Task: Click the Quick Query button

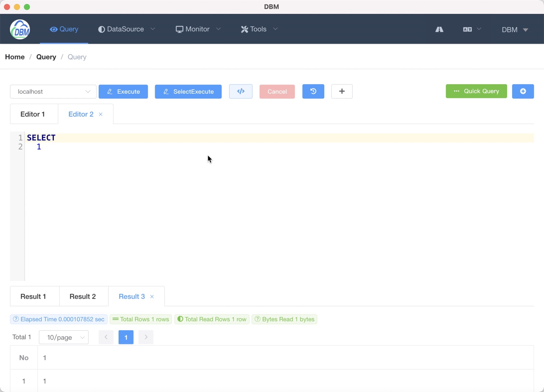Action: click(x=476, y=91)
